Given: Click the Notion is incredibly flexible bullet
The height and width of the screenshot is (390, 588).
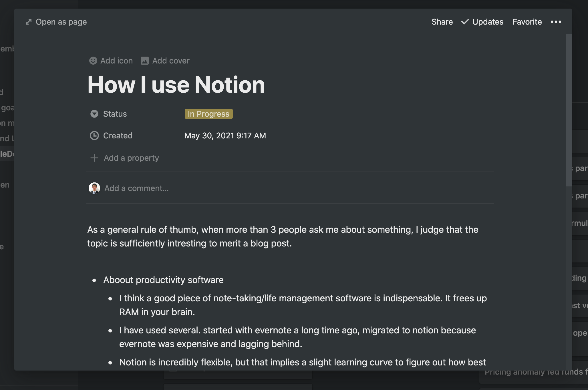Looking at the screenshot, I should 302,362.
